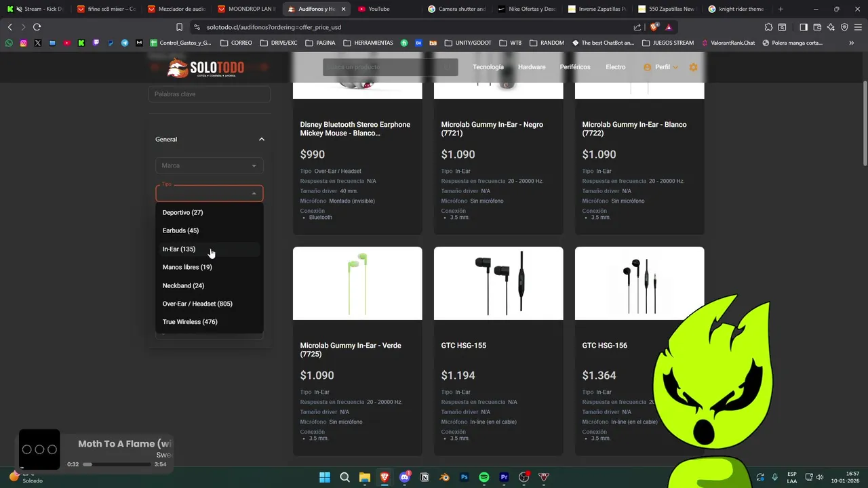Select Manos libres (19) option
The width and height of the screenshot is (868, 488).
point(209,267)
